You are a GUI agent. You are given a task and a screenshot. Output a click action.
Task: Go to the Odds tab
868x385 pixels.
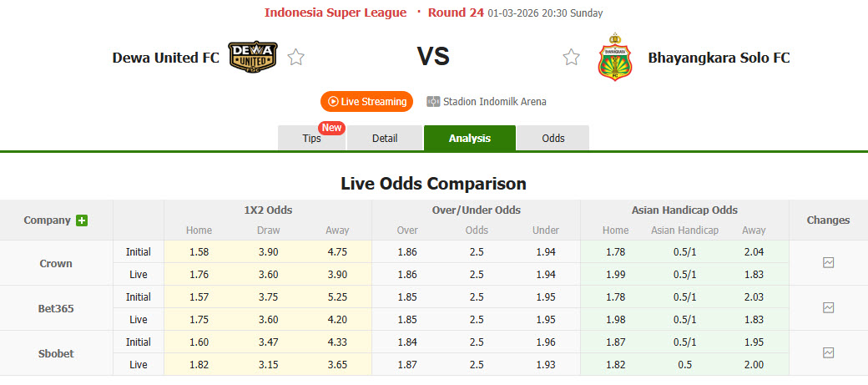[553, 139]
